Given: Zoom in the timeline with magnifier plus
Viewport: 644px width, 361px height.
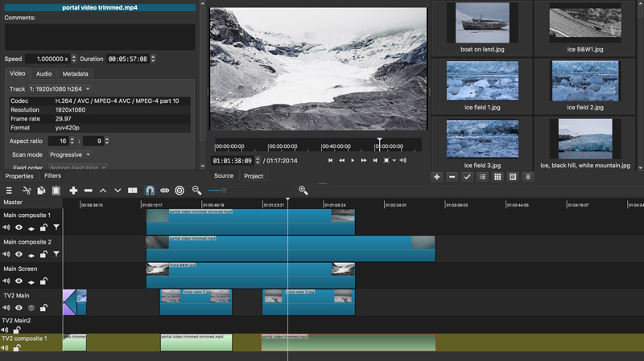Looking at the screenshot, I should 303,191.
